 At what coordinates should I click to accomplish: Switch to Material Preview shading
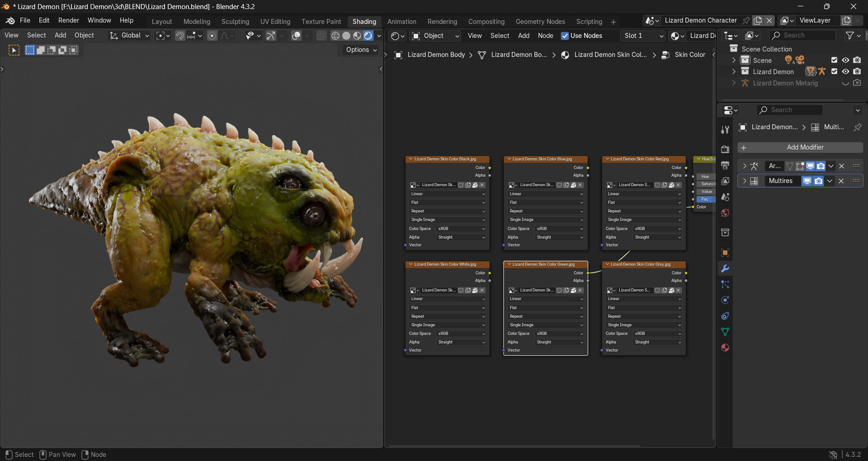pos(357,36)
